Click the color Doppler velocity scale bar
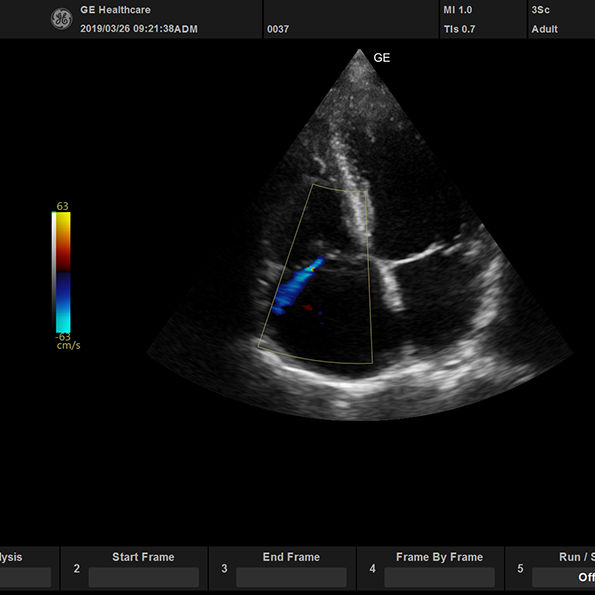Screen dimensions: 595x595 63,272
